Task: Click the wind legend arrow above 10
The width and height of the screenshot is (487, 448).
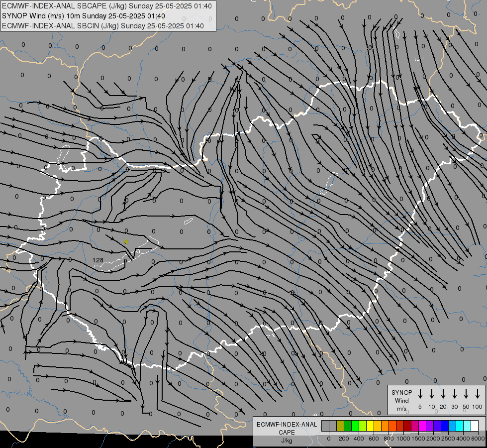Action: coord(431,394)
